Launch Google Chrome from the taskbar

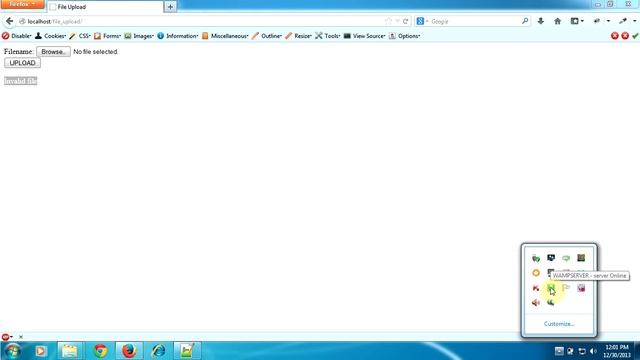100,351
